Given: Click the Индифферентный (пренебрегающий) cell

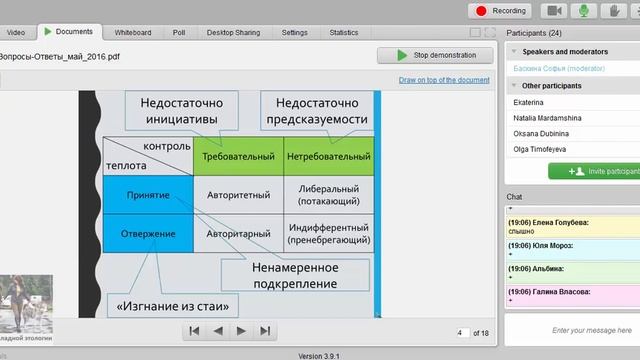Looking at the screenshot, I should pyautogui.click(x=329, y=233).
